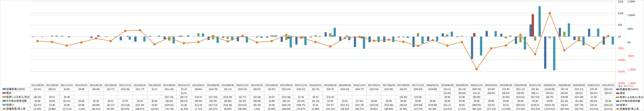This screenshot has height=111, width=644.
Task: Click the cell showing $14.47
Action: (198, 97)
